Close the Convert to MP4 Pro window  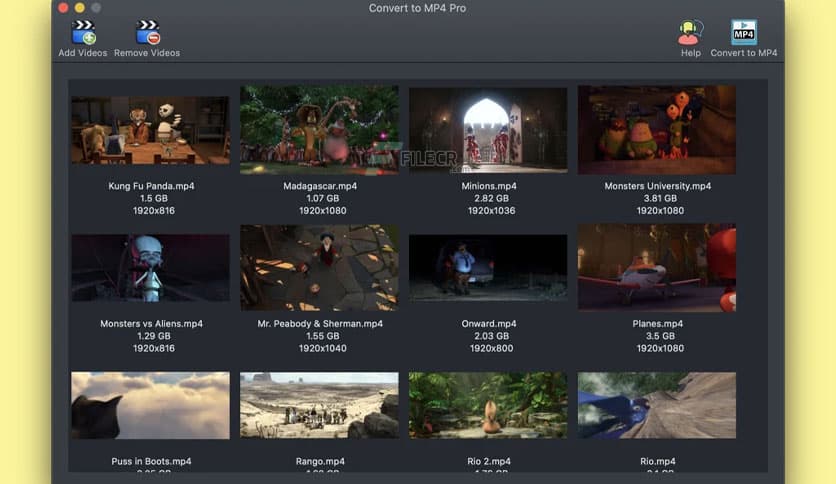coord(63,7)
